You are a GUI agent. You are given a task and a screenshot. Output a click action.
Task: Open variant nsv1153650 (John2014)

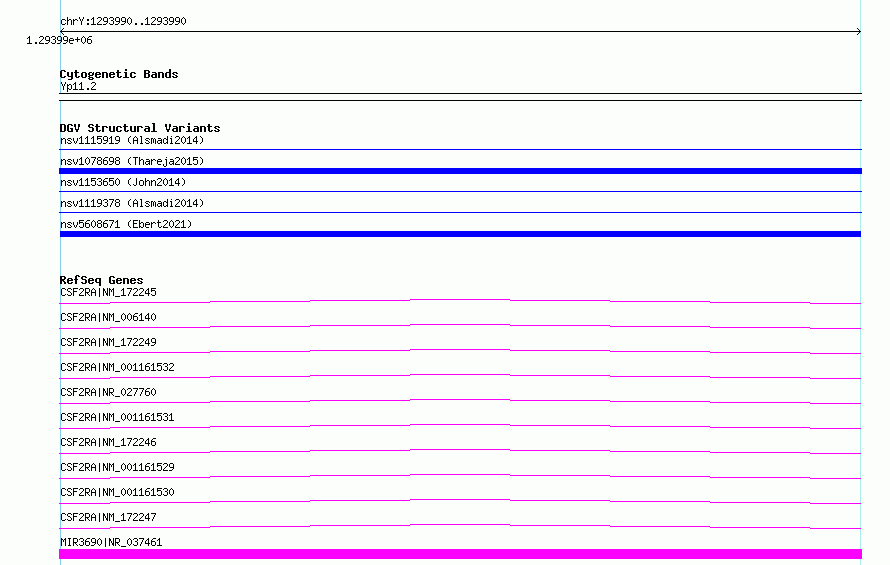point(123,182)
